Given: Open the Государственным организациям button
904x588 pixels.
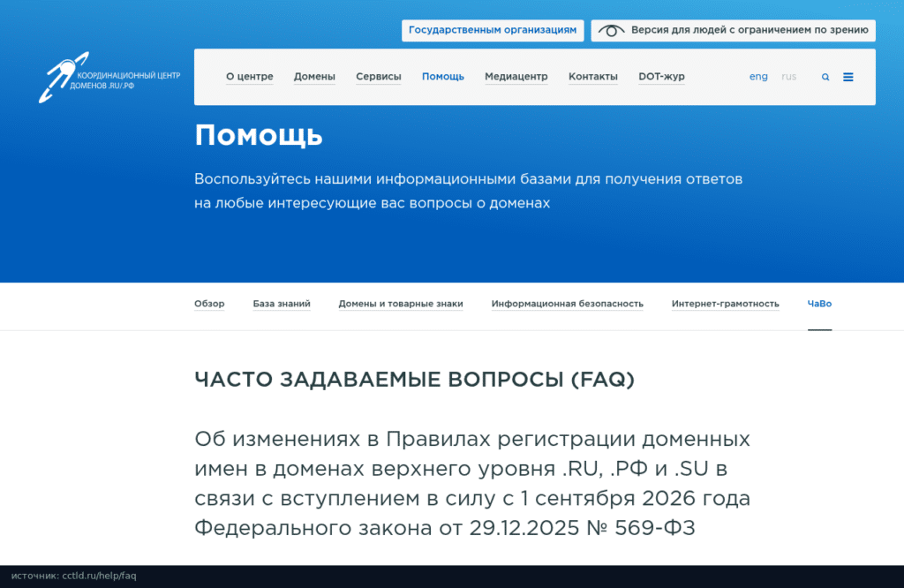Looking at the screenshot, I should tap(493, 30).
